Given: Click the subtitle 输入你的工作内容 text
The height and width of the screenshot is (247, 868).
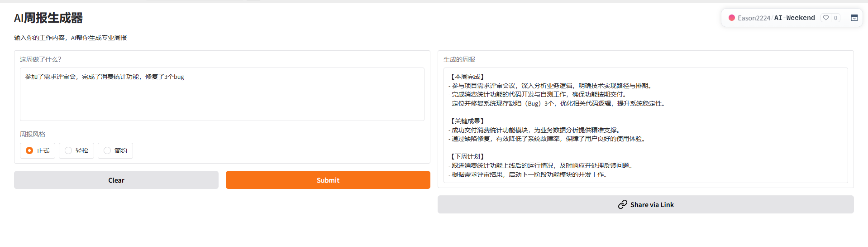Looking at the screenshot, I should click(x=71, y=38).
